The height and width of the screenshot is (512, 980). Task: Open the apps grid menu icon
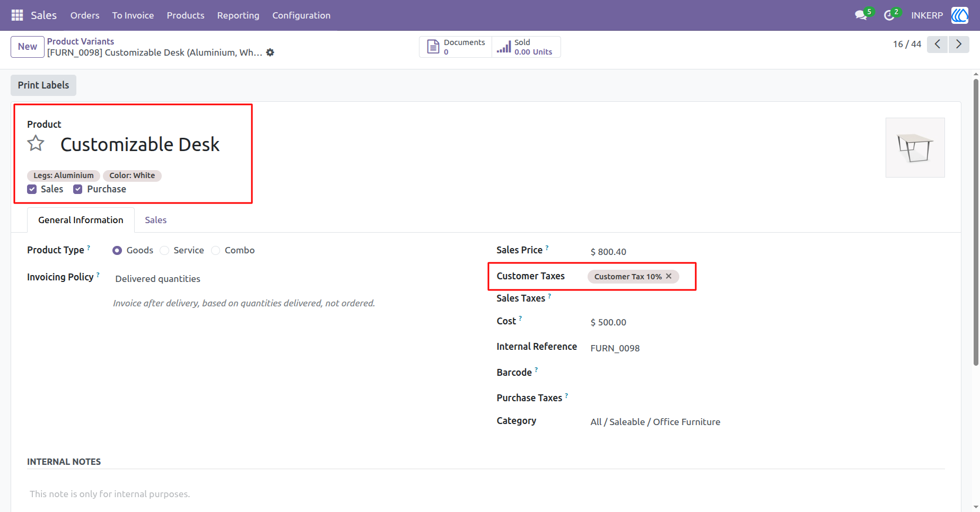coord(17,15)
